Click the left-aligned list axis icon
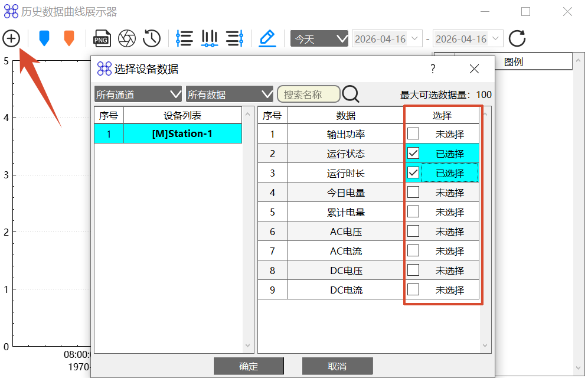This screenshot has width=588, height=378. 184,38
